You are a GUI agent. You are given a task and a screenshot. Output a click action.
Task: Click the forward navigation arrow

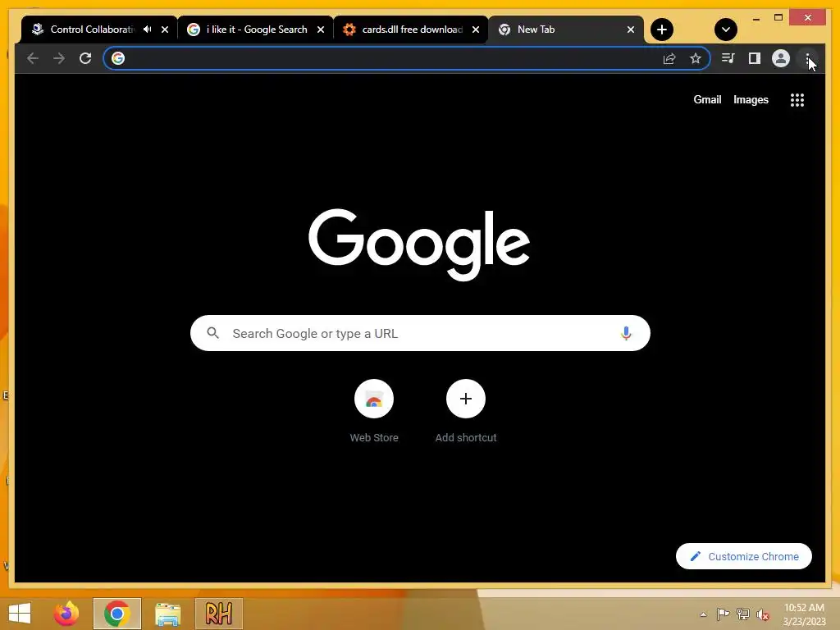59,58
